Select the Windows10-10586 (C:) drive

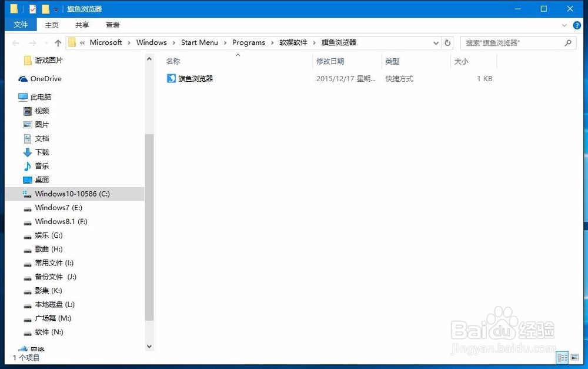point(75,194)
